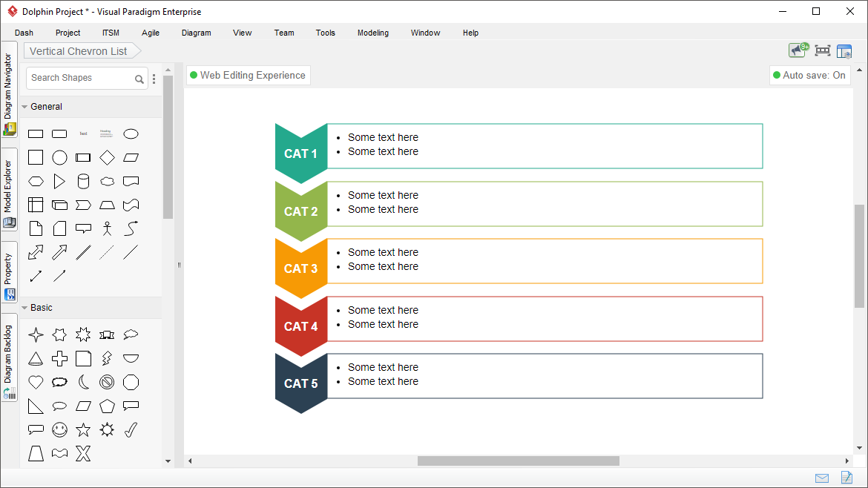Pick the ellipse shape in General
Viewport: 868px width, 488px height.
click(131, 134)
